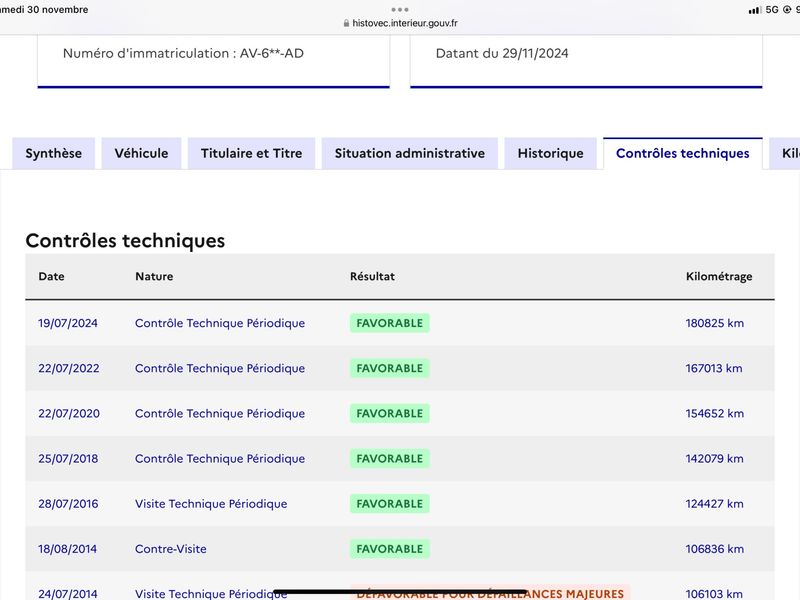800x600 pixels.
Task: Tap the date shown in the status bar
Action: pos(44,10)
